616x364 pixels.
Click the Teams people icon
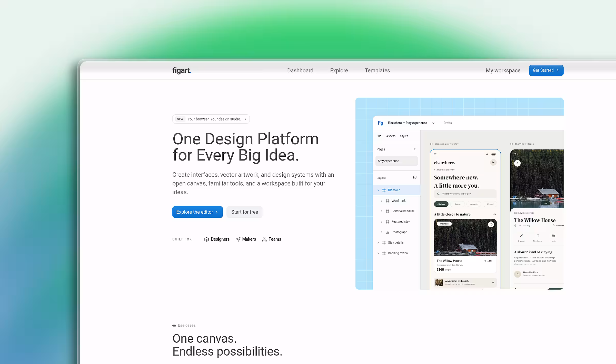click(x=264, y=239)
